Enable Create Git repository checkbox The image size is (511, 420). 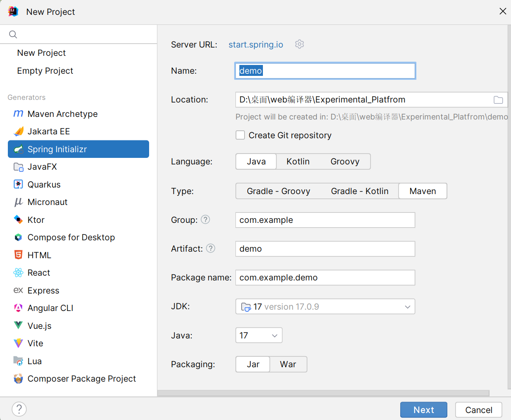pyautogui.click(x=240, y=135)
